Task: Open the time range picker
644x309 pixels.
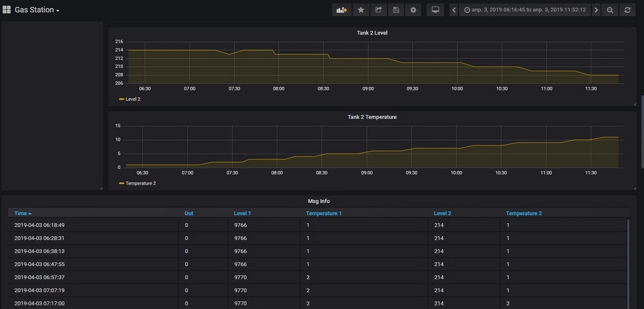Action: click(x=525, y=10)
